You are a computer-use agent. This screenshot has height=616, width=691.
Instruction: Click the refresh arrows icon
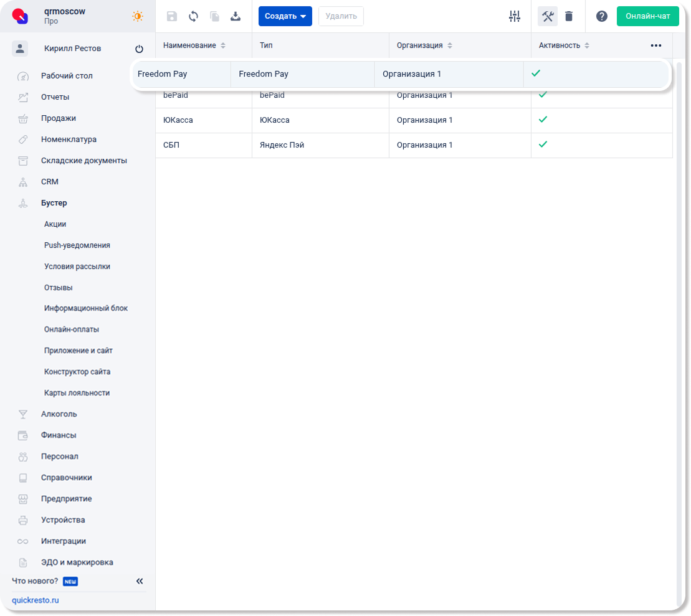click(x=193, y=16)
